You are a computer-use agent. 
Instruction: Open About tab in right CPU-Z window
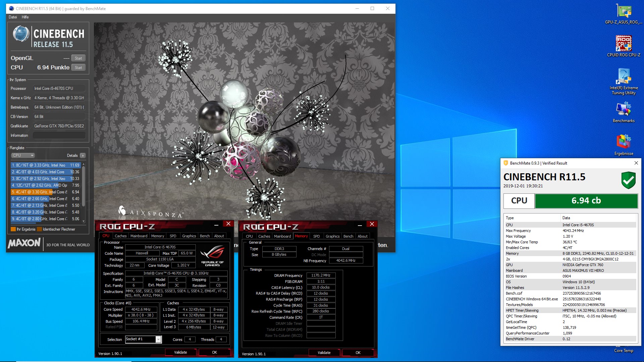point(363,236)
